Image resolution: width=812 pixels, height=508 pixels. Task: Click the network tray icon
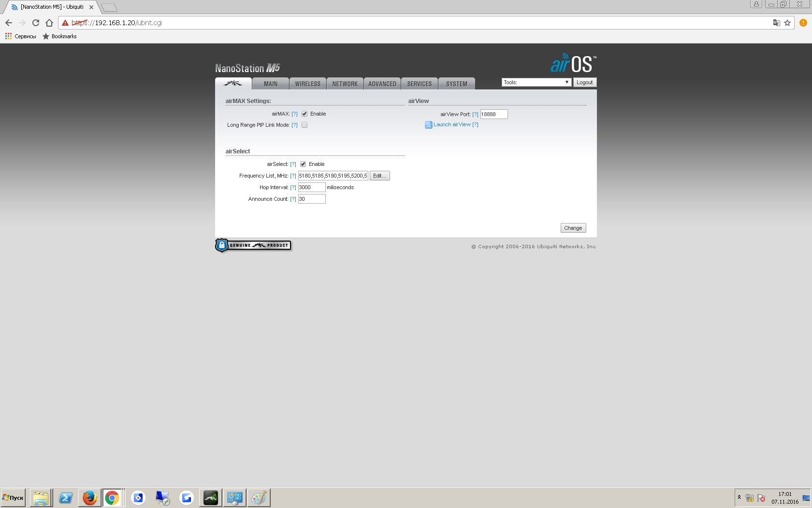[x=750, y=498]
